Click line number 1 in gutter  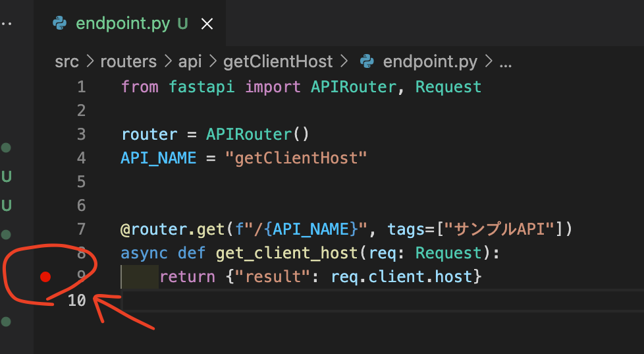[81, 87]
